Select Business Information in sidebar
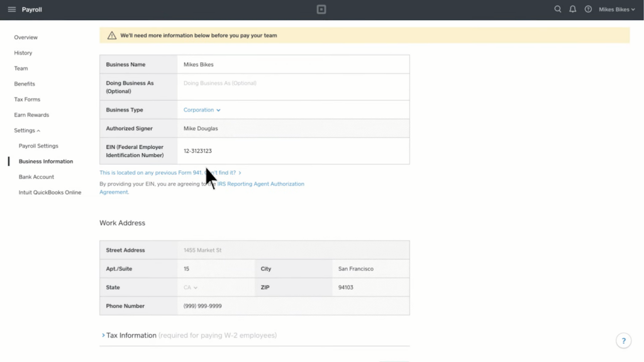The width and height of the screenshot is (644, 362). (46, 162)
